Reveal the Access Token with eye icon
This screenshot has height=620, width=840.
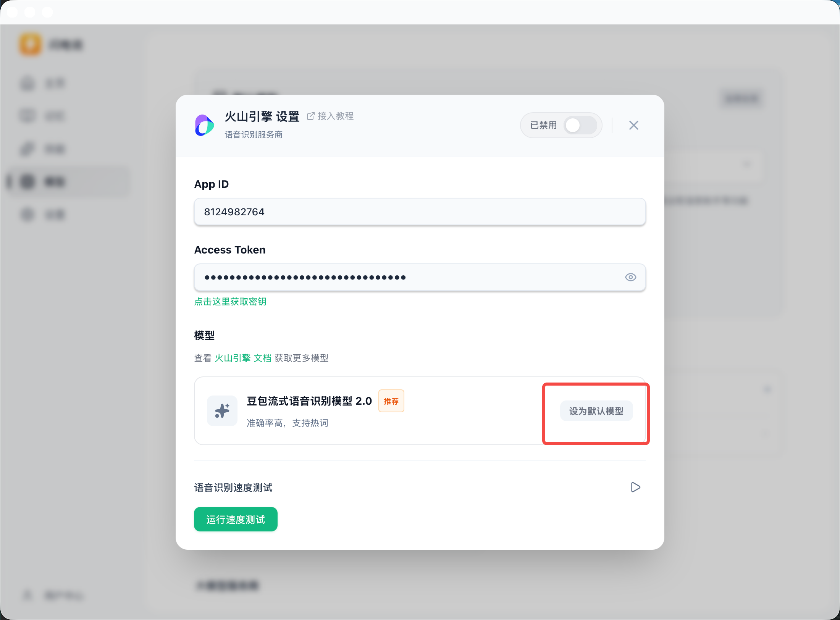pos(631,278)
